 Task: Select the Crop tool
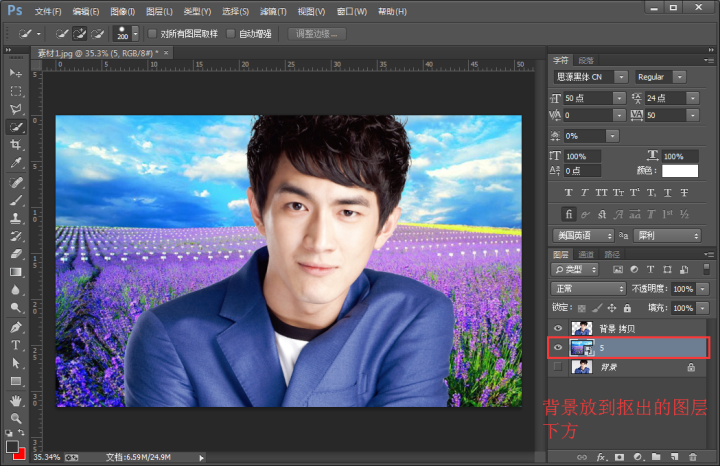coord(16,145)
